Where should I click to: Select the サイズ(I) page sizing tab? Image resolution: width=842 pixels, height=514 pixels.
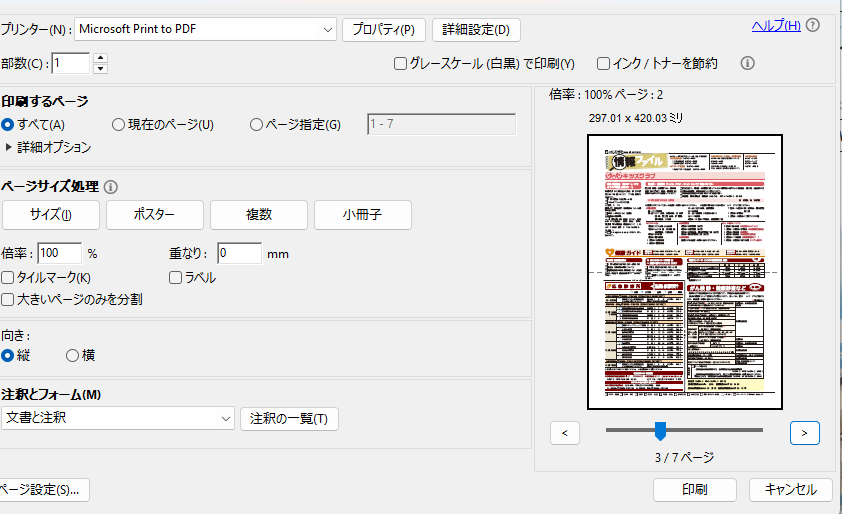point(51,215)
